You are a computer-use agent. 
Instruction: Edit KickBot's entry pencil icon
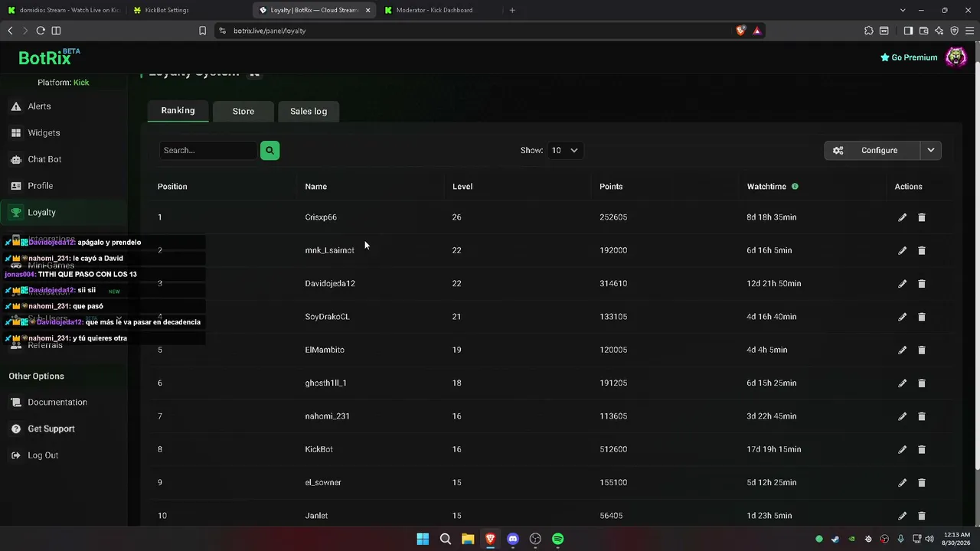902,449
